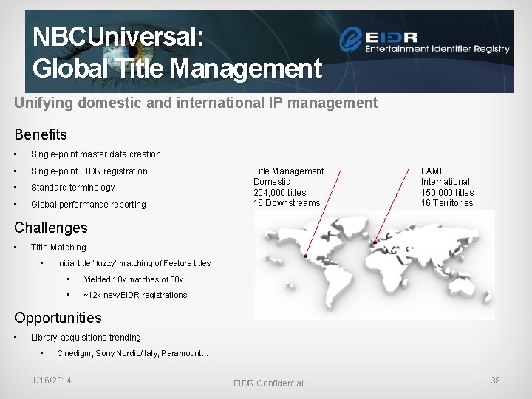532x399 pixels.
Task: Click 'Standard terminology' bullet
Action: (x=73, y=188)
